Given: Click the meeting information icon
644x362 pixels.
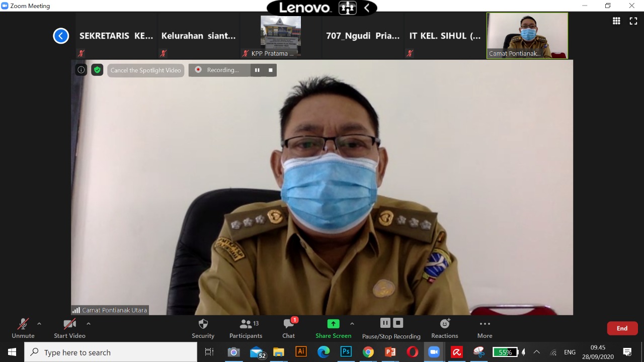Looking at the screenshot, I should (81, 70).
